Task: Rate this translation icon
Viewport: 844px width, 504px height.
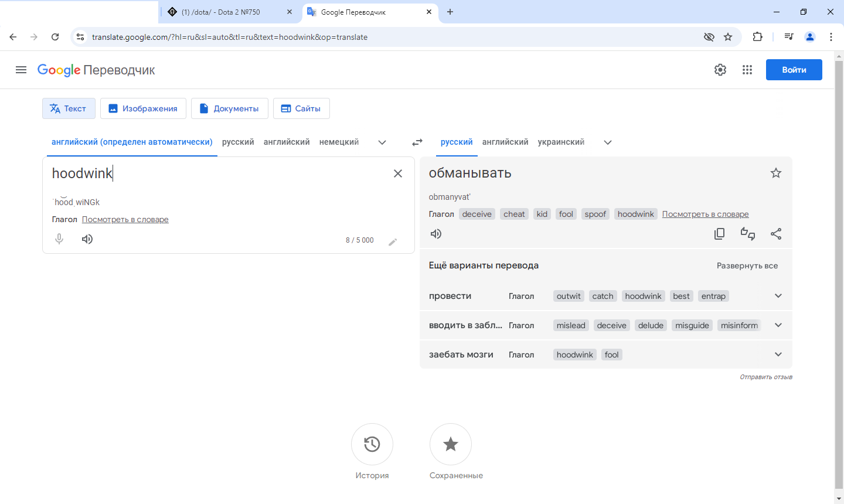Action: click(x=748, y=234)
